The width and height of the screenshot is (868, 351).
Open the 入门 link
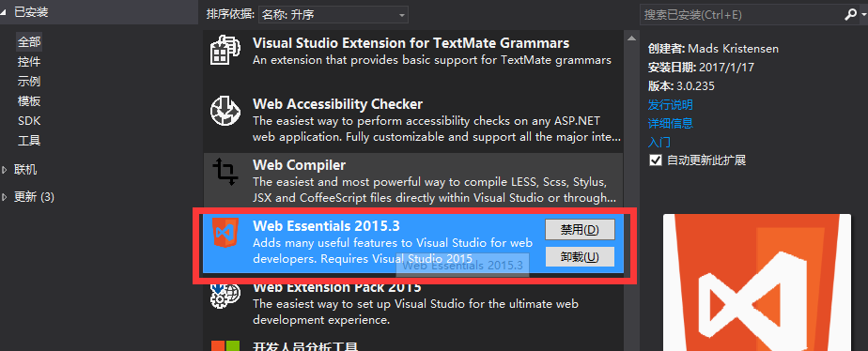[x=659, y=142]
